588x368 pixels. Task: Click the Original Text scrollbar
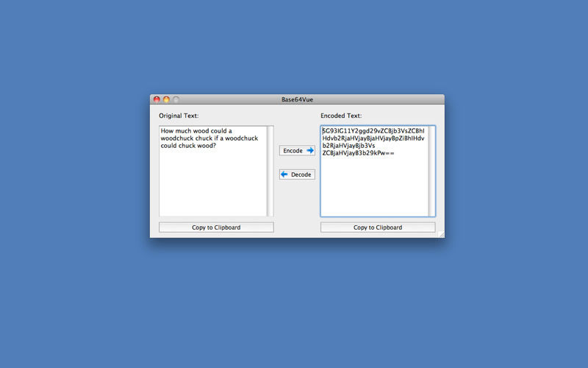coord(270,171)
